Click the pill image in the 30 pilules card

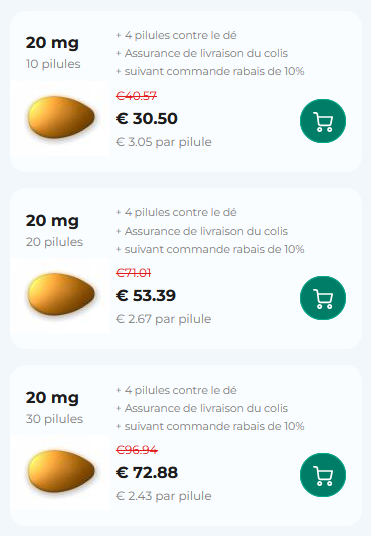[61, 472]
